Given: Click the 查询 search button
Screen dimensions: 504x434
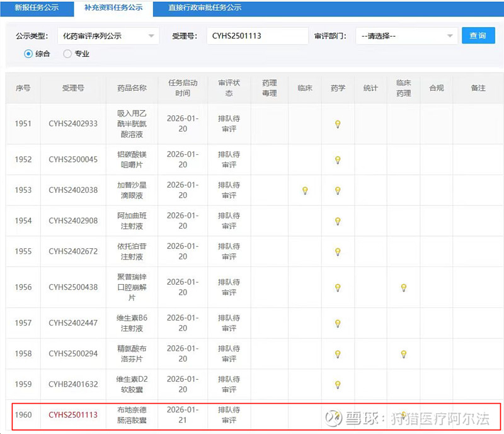Looking at the screenshot, I should point(478,35).
